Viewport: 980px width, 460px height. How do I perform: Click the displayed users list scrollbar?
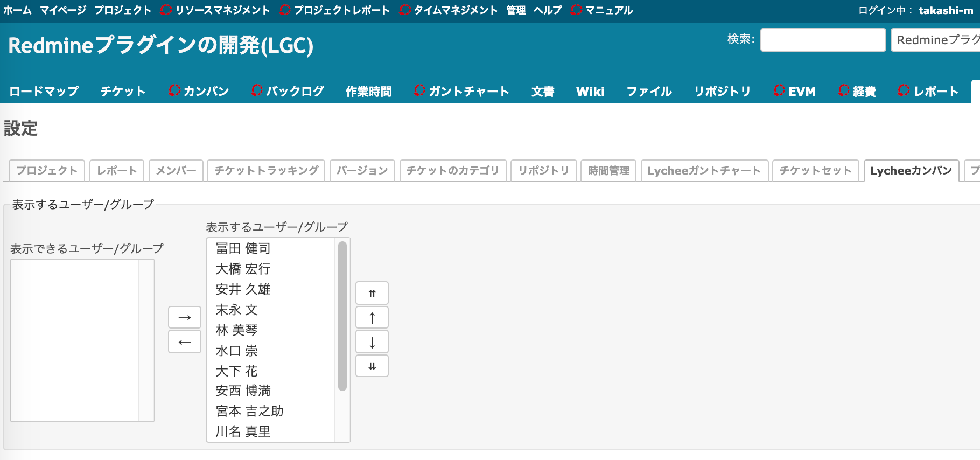[342, 316]
